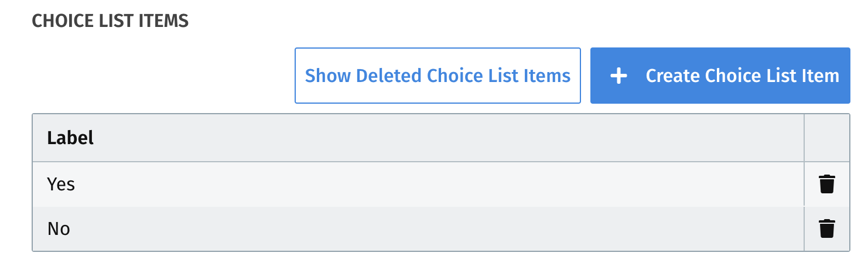Viewport: 868px width, 273px height.
Task: Add an item using the blue Create button
Action: click(x=720, y=76)
